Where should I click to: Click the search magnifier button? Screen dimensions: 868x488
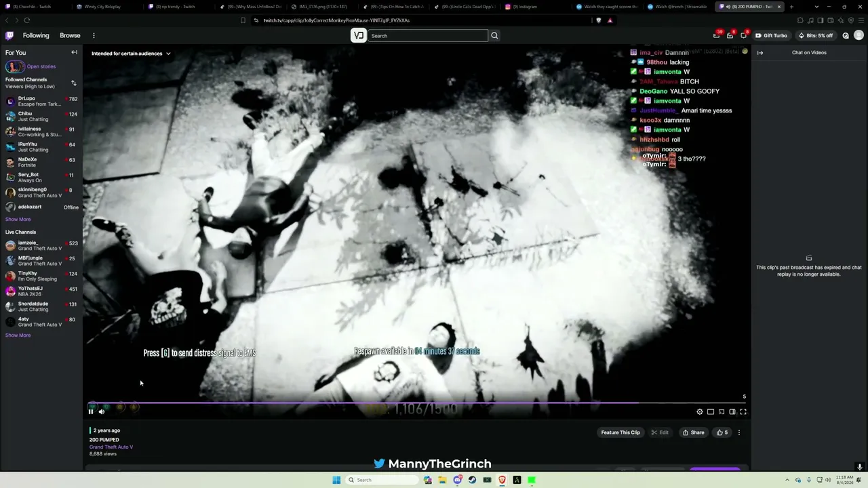pyautogui.click(x=494, y=36)
